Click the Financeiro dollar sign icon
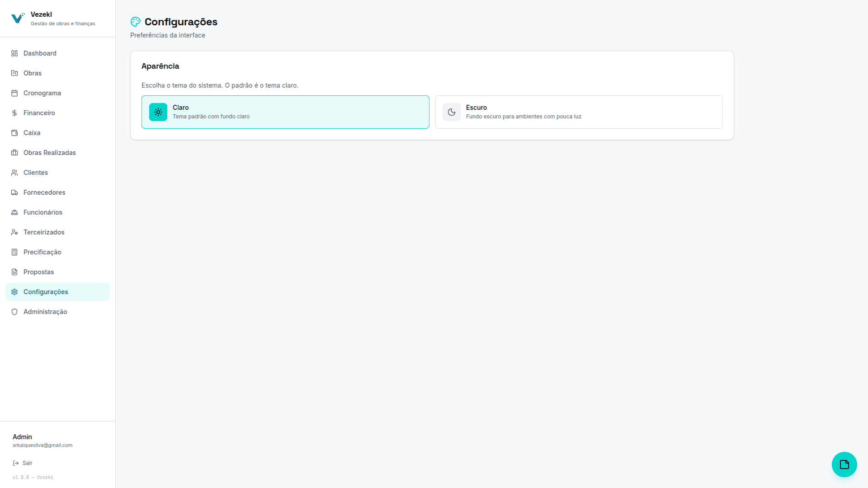Screen dimensions: 868x488 pyautogui.click(x=14, y=113)
